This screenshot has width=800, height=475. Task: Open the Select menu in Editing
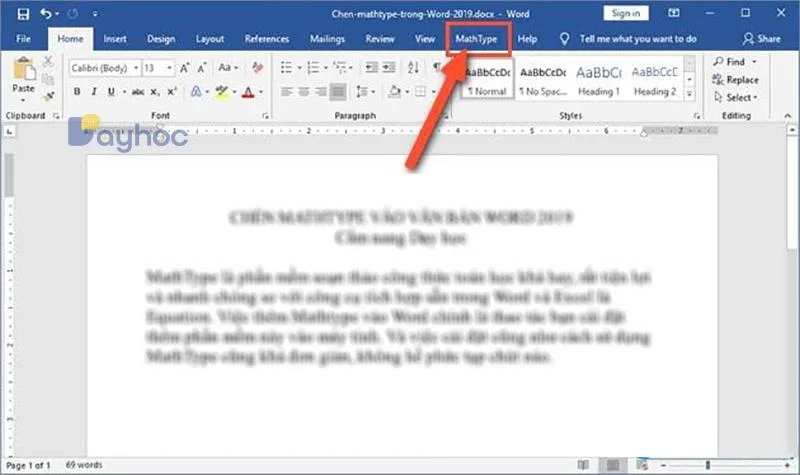[x=735, y=97]
